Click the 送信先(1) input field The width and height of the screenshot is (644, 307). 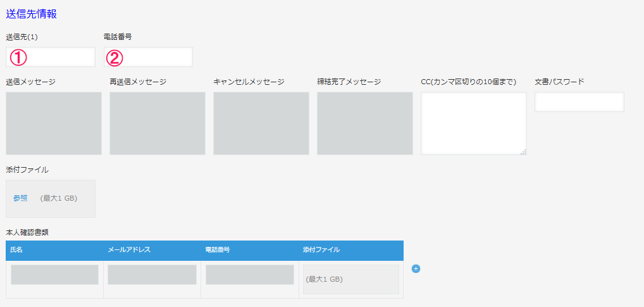[x=51, y=57]
